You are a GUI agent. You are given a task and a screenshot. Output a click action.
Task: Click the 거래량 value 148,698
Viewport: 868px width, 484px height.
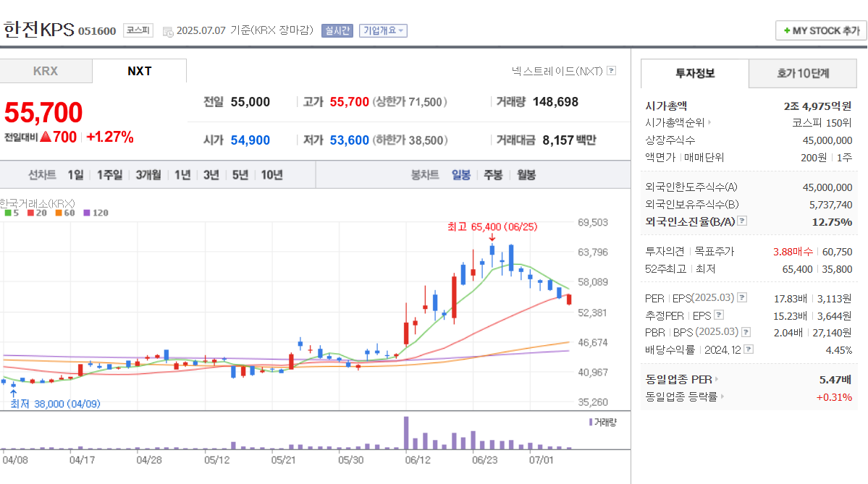click(x=555, y=102)
